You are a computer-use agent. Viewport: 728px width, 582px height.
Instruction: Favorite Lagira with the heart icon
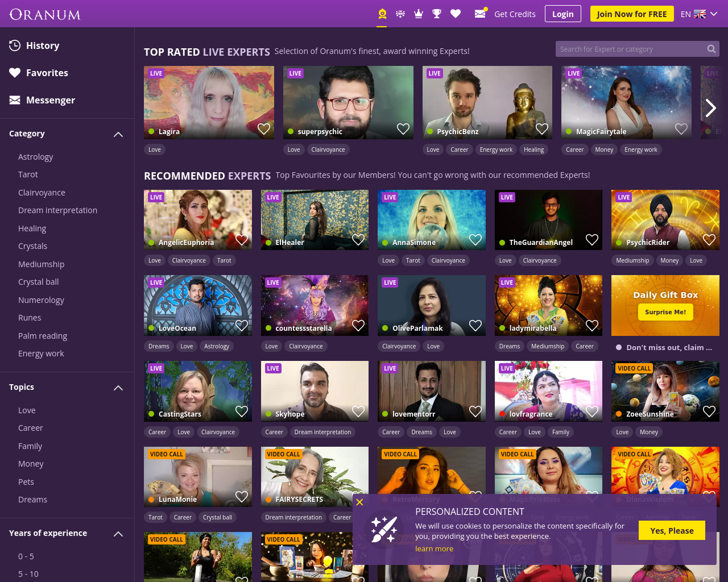(x=264, y=129)
